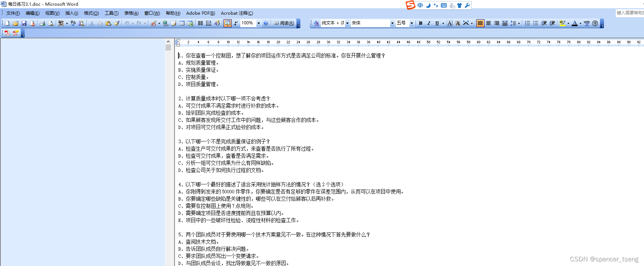Click the Paste clipboard icon
This screenshot has height=266, width=644.
point(108,23)
